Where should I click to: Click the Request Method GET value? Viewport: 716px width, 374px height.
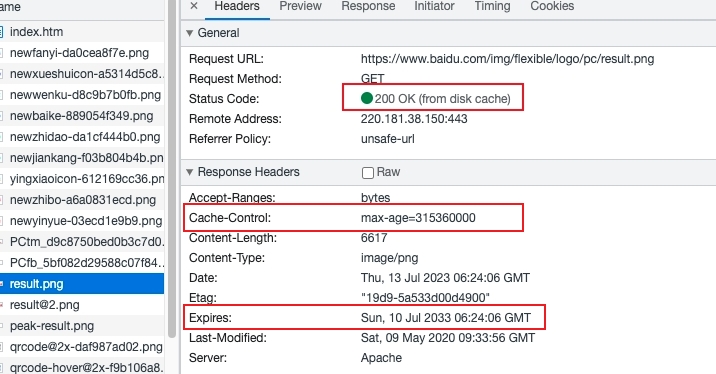click(x=372, y=79)
